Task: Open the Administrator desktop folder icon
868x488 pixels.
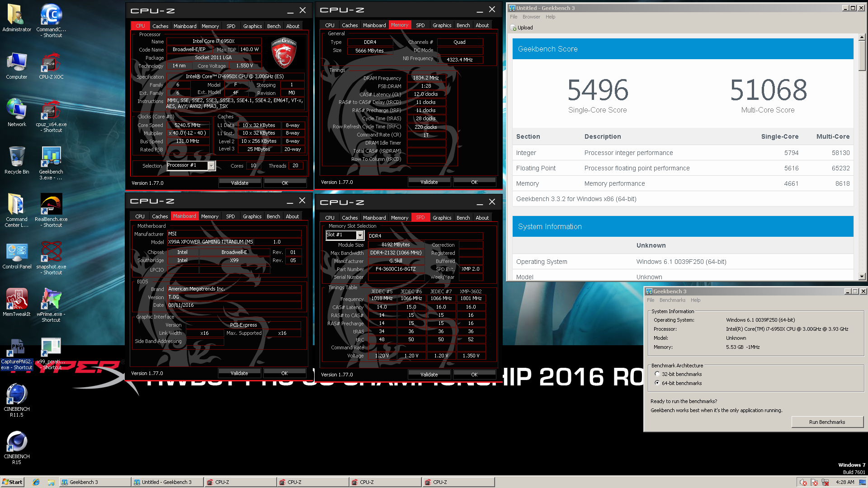Action: point(17,18)
